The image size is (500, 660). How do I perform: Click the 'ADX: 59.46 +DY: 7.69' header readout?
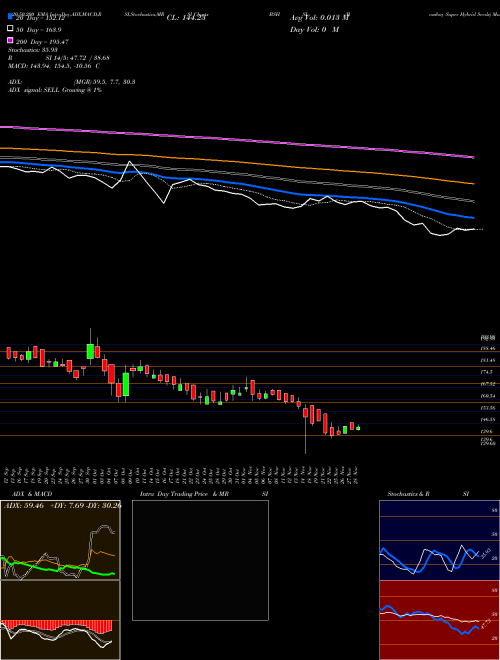pyautogui.click(x=62, y=505)
